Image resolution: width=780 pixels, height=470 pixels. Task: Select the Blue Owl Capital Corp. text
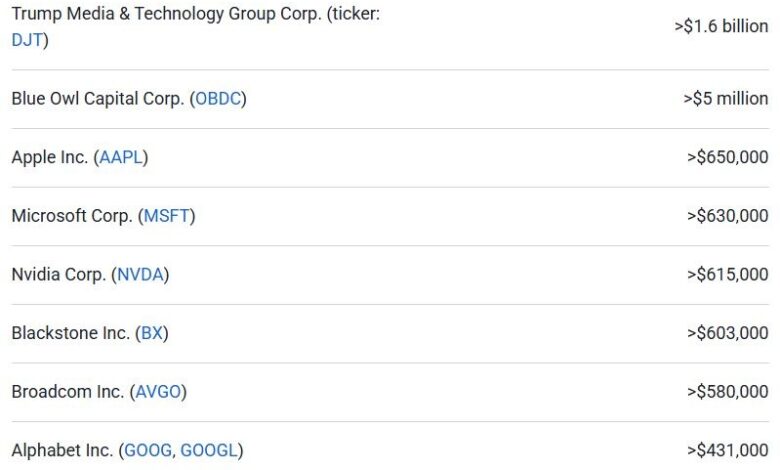click(98, 99)
